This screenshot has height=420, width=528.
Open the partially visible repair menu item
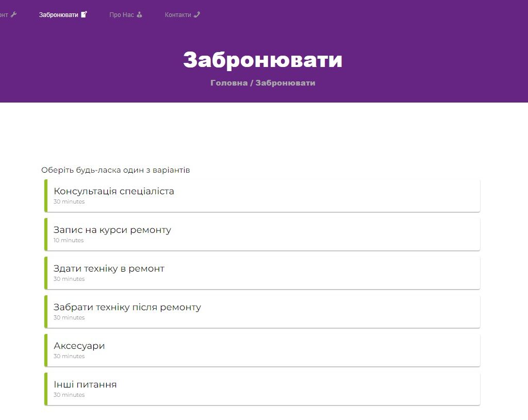tap(4, 15)
